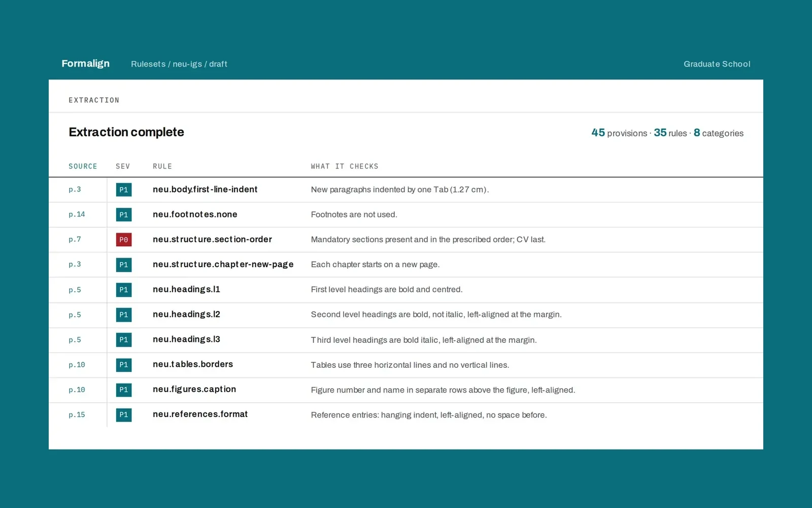Select description about second level headings
The width and height of the screenshot is (812, 508).
[x=436, y=314]
